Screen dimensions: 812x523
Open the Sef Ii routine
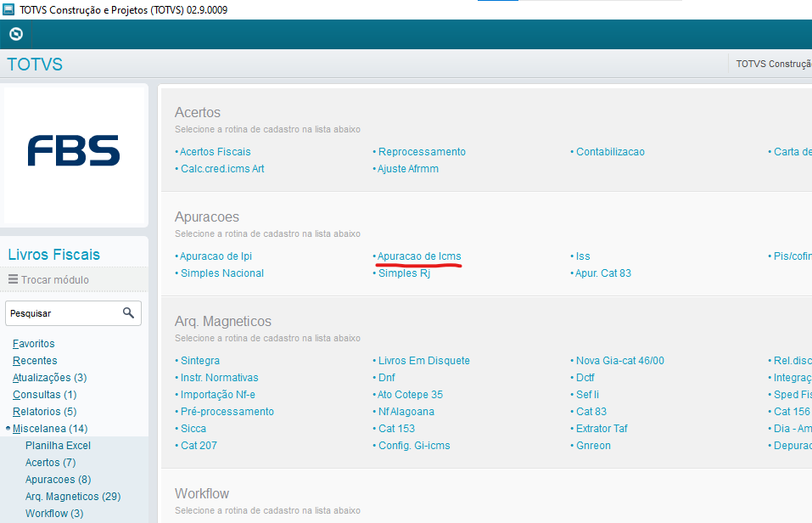588,395
